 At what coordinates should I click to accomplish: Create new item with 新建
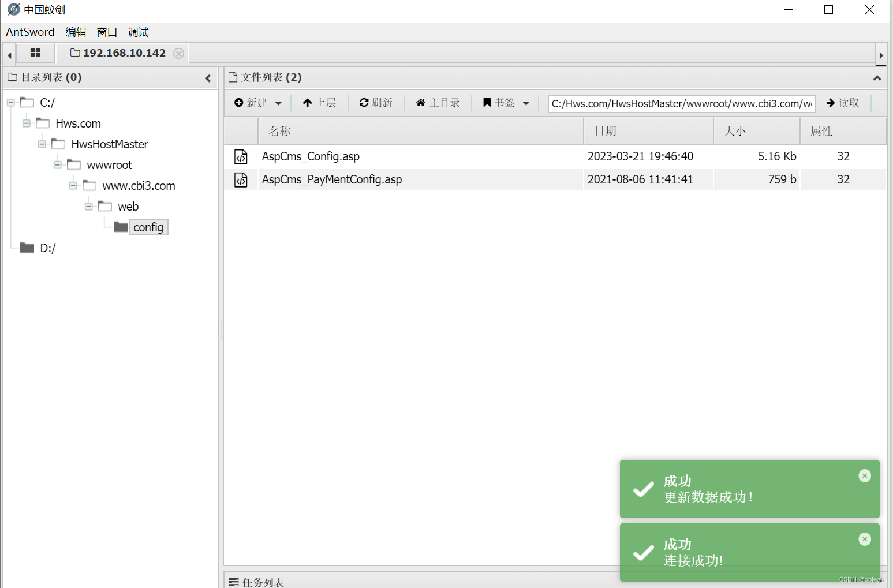click(x=254, y=103)
